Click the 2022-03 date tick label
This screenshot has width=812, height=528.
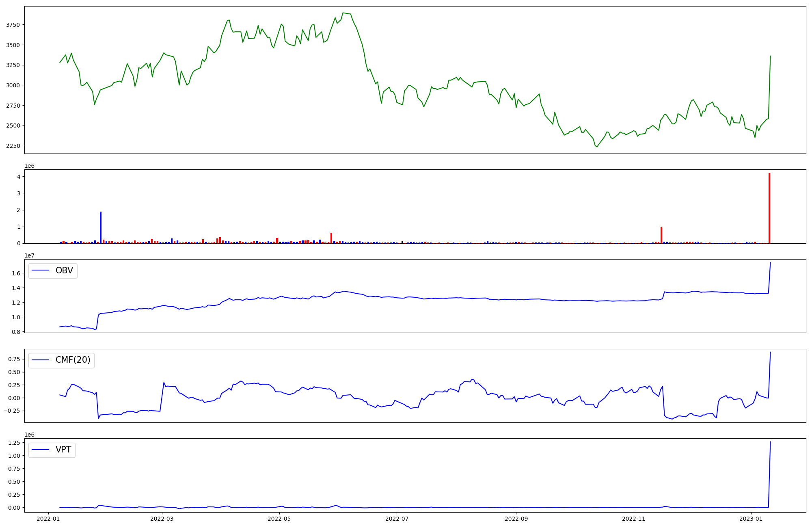[x=162, y=519]
